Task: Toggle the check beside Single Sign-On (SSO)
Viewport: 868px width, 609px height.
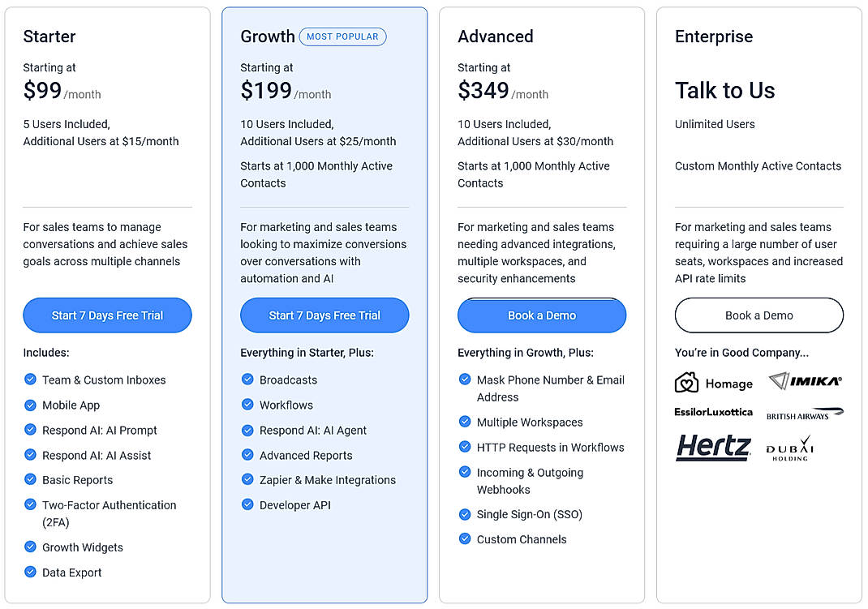Action: [x=465, y=514]
